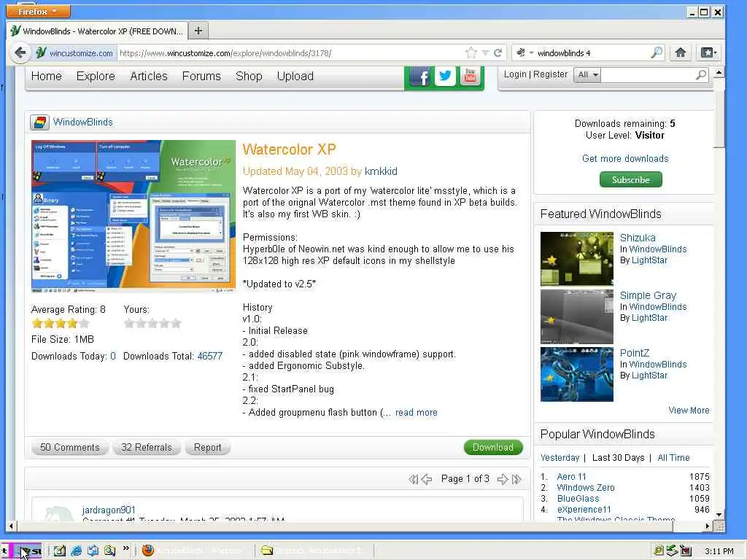
Task: Open the Forums menu item
Action: pyautogui.click(x=201, y=76)
